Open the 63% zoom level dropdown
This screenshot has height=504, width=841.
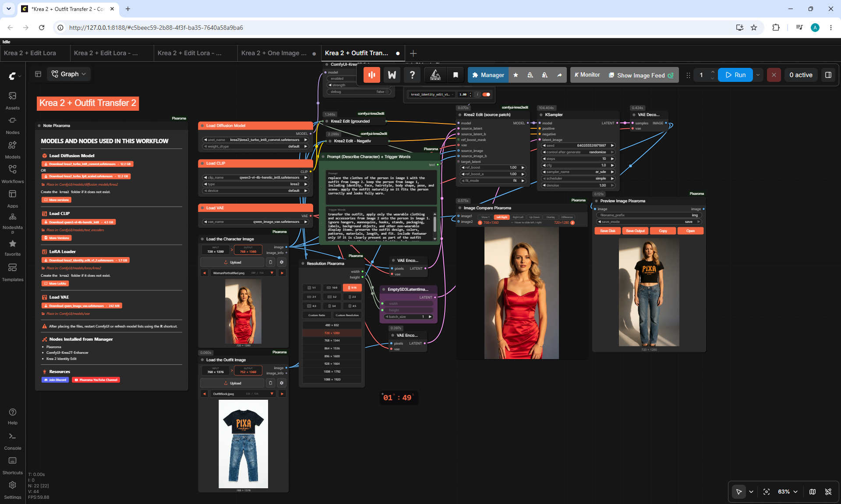point(788,492)
